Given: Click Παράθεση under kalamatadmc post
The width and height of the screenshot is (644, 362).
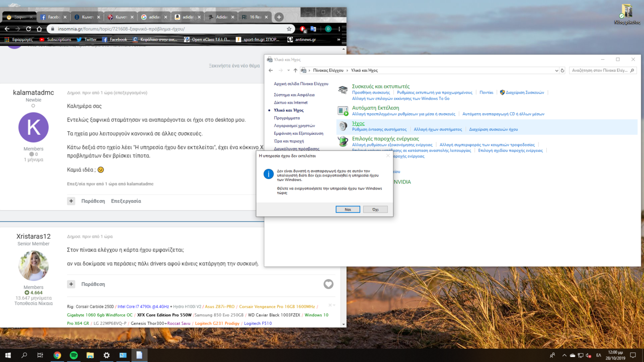Looking at the screenshot, I should [93, 201].
